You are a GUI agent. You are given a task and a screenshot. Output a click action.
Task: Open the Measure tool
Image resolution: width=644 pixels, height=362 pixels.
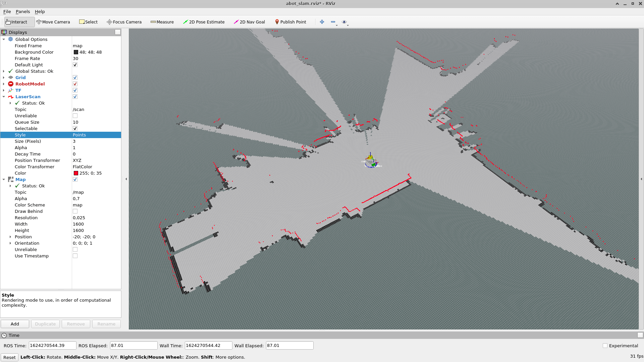162,22
